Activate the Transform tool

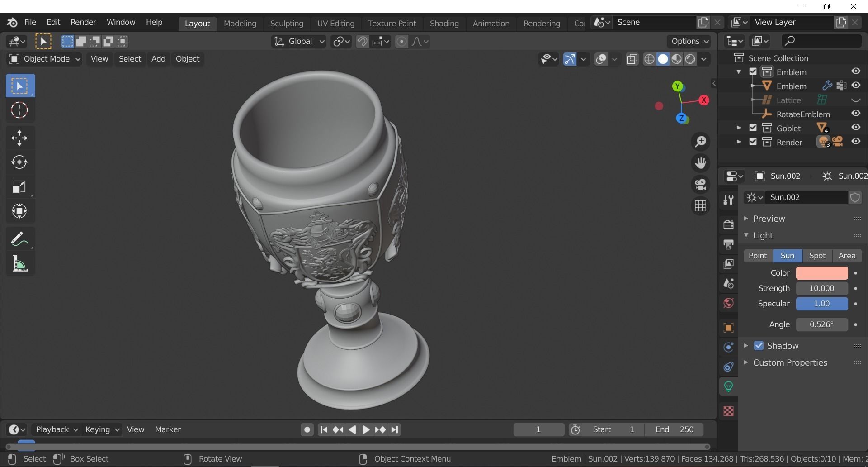tap(19, 211)
